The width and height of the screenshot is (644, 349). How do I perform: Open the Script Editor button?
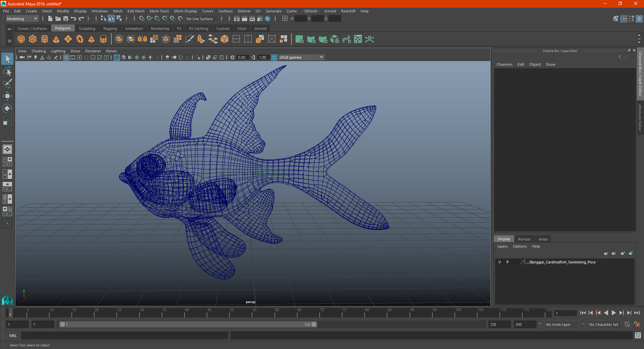[x=638, y=336]
